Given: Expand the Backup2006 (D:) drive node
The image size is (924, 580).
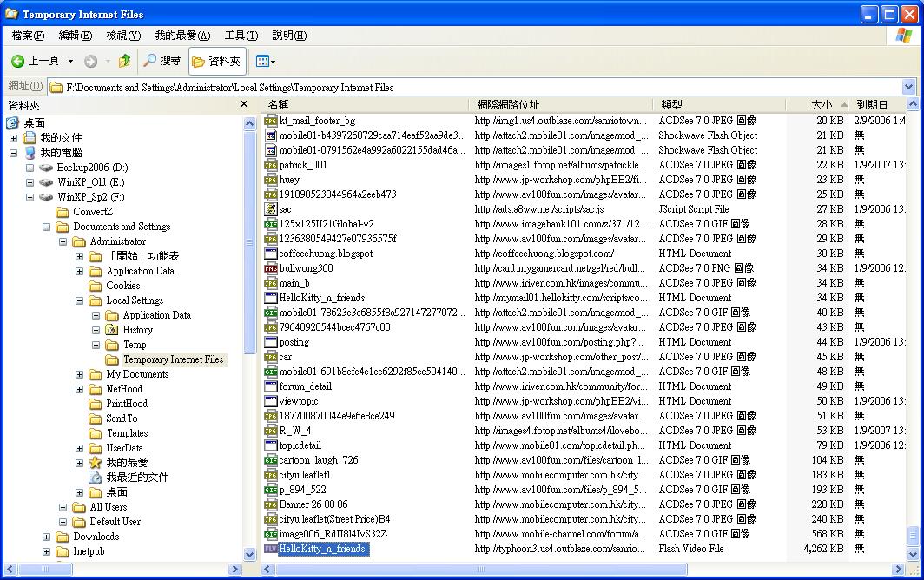Looking at the screenshot, I should point(30,168).
